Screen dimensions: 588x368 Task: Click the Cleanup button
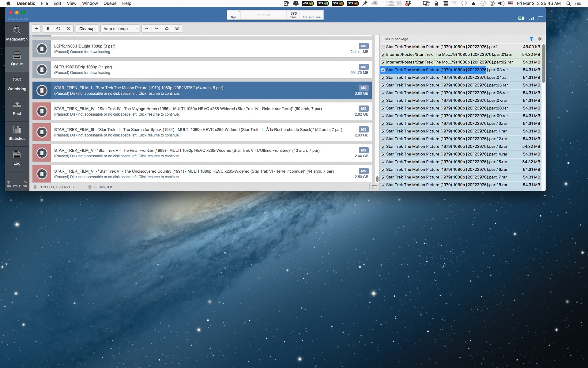point(87,29)
